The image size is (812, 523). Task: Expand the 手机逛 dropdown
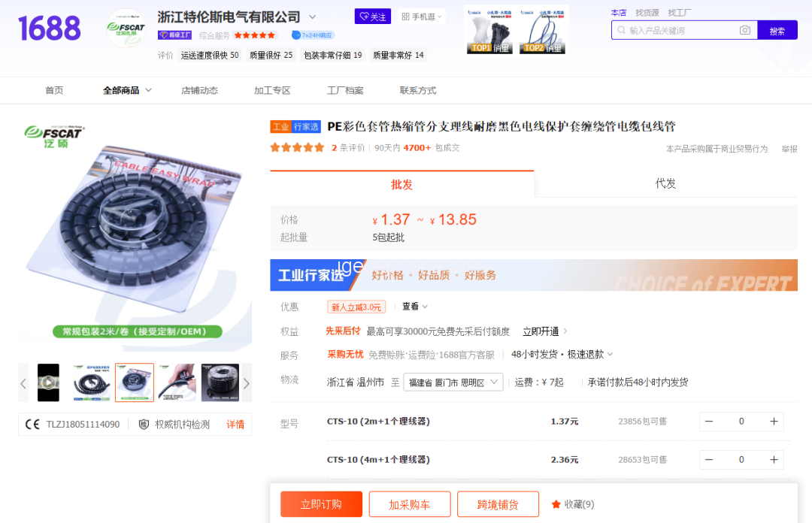click(422, 17)
